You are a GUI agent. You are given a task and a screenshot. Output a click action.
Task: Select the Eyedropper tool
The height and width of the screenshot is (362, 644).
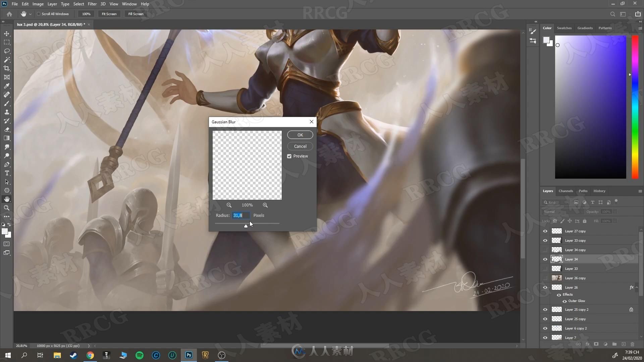7,86
